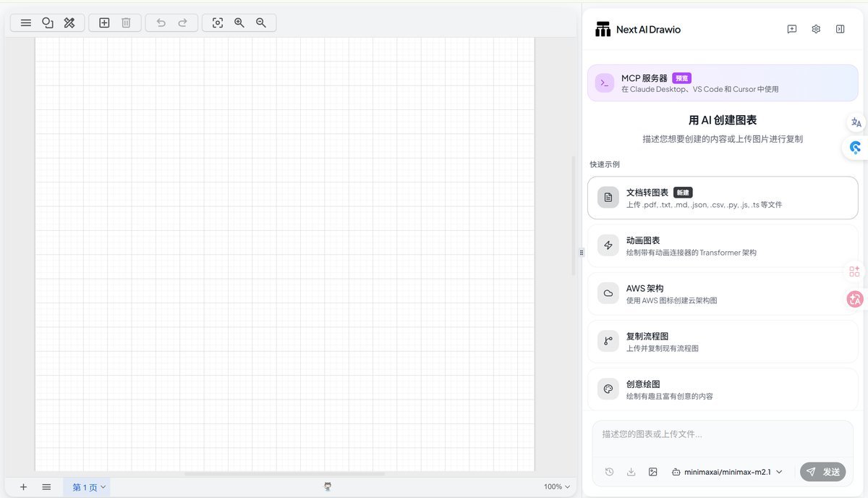Click the translate floating icon
The width and height of the screenshot is (868, 498).
[856, 122]
